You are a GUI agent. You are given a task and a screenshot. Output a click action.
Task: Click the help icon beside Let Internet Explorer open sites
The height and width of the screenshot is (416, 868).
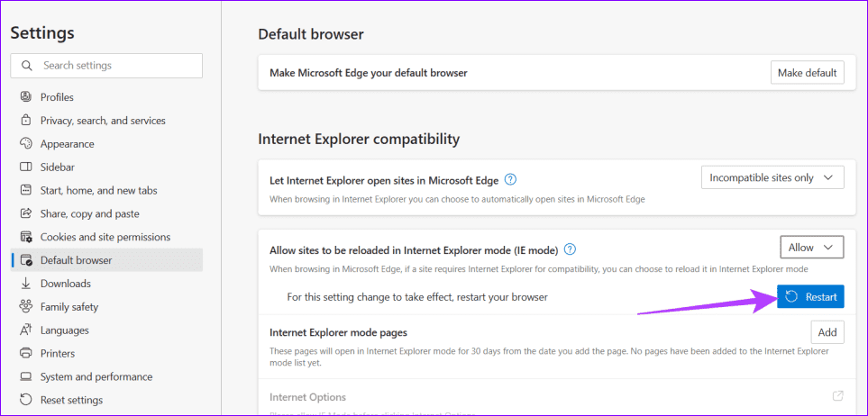click(x=511, y=180)
